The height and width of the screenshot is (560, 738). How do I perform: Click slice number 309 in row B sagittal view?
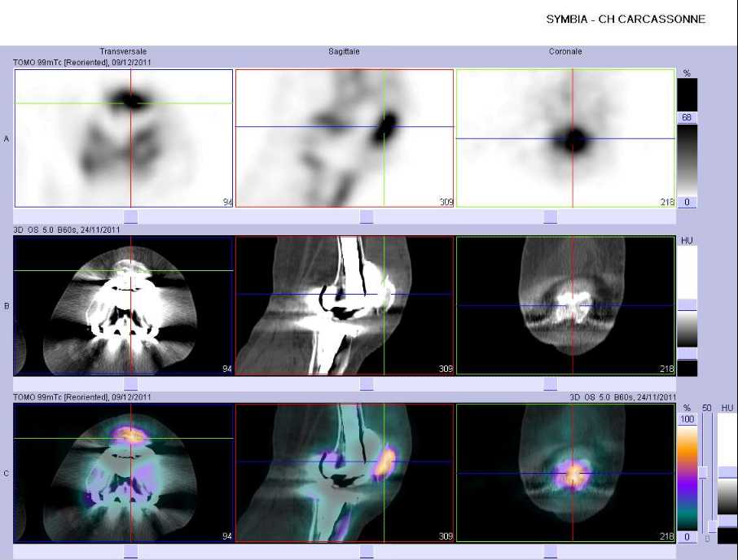[446, 369]
